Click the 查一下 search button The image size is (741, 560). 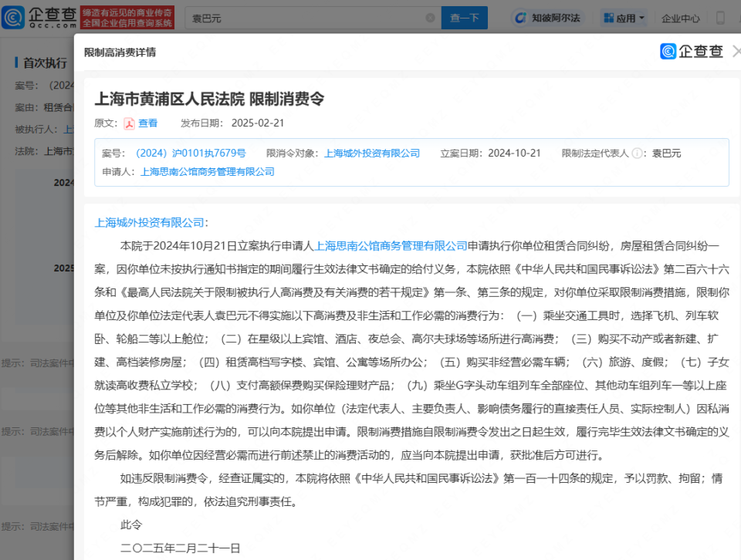click(x=464, y=18)
